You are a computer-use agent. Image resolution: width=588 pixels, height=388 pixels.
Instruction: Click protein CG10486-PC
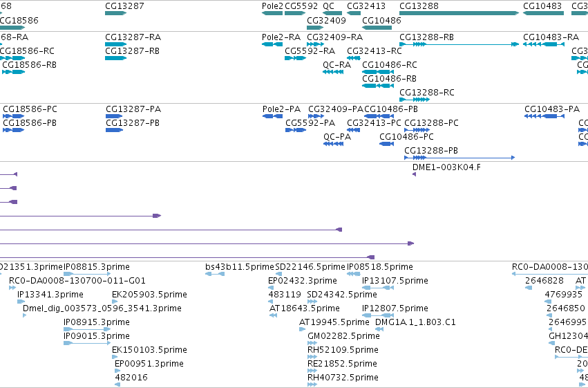point(387,144)
